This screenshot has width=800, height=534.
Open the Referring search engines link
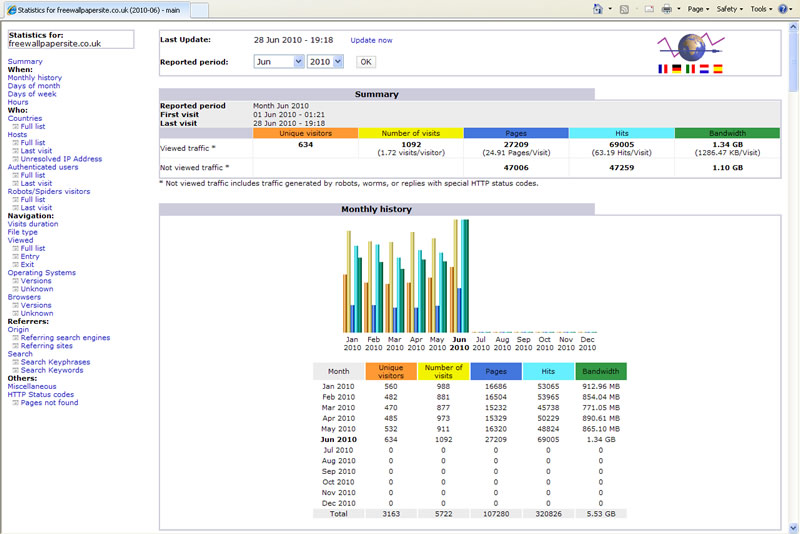click(65, 338)
